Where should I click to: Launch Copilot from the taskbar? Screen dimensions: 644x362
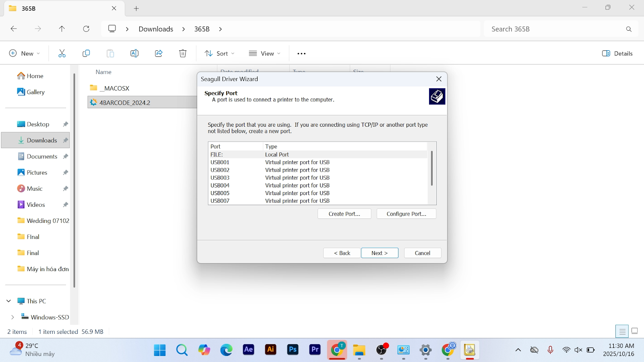tap(204, 350)
